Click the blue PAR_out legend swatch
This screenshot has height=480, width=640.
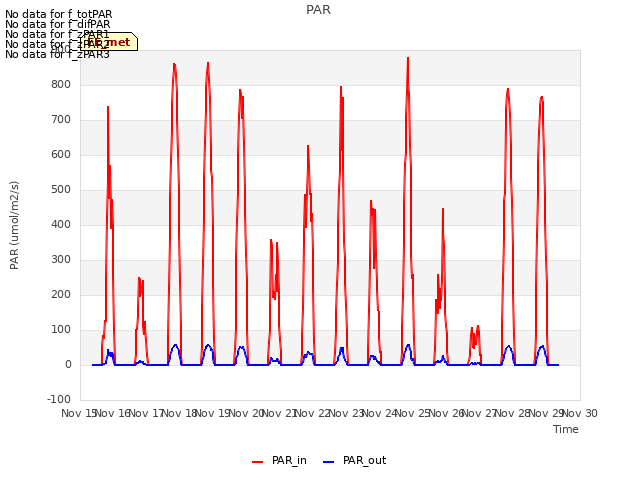[328, 462]
